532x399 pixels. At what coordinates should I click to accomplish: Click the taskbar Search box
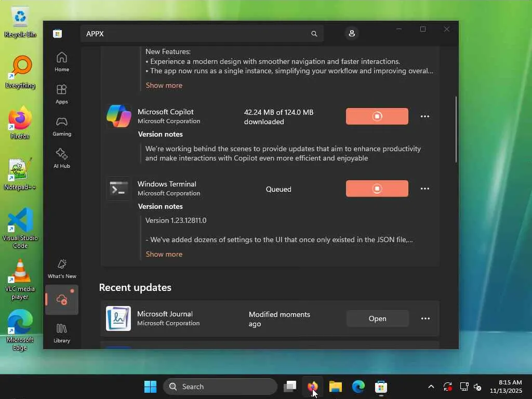click(x=220, y=387)
